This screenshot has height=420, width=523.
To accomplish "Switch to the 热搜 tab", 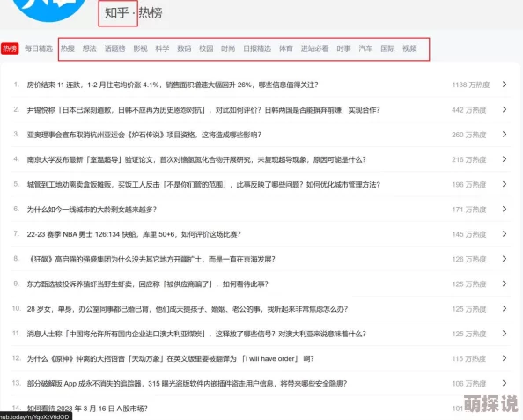I will [68, 48].
